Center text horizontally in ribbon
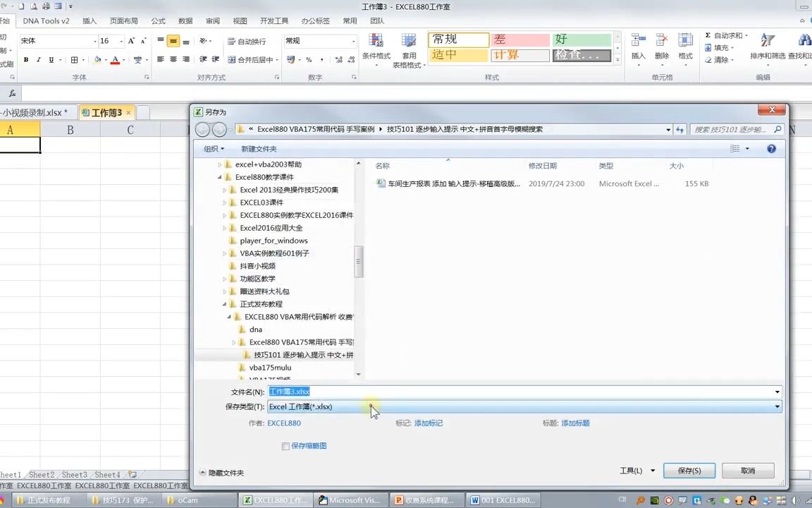 pos(173,59)
